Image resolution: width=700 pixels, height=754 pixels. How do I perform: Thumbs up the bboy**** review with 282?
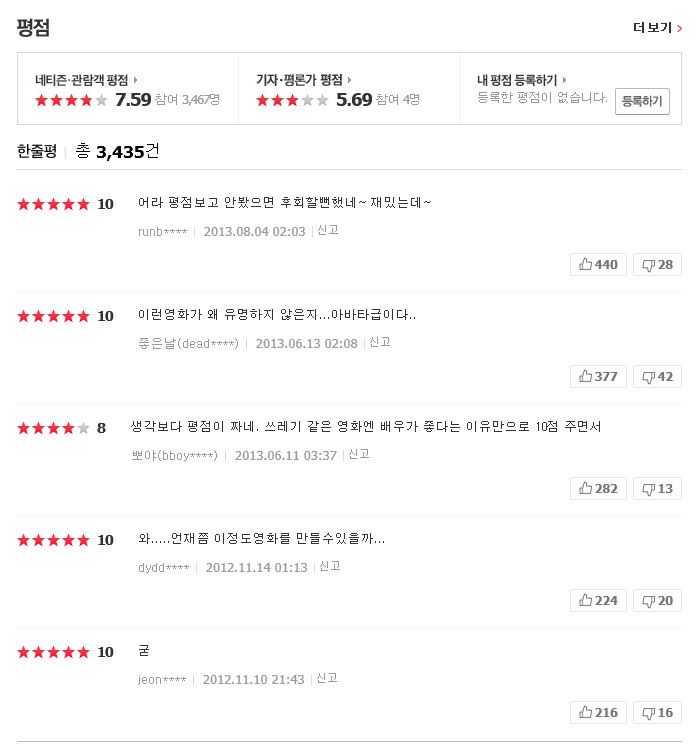tap(598, 489)
